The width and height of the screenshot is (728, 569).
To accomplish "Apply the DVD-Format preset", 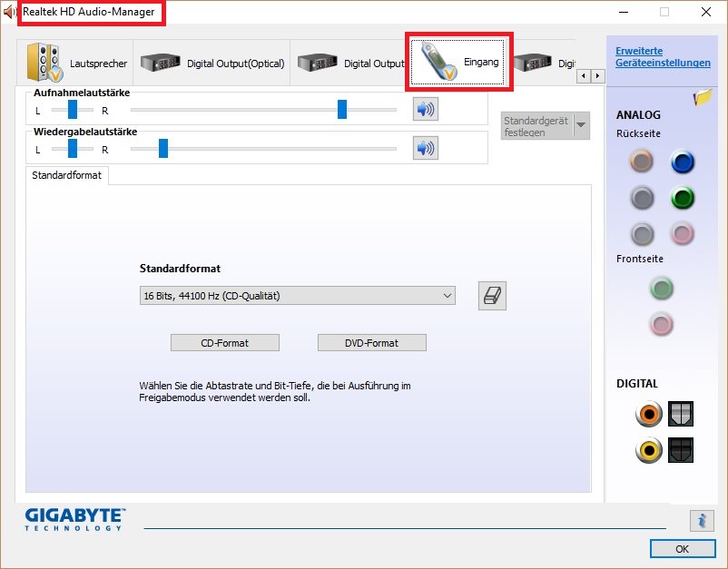I will pyautogui.click(x=372, y=343).
